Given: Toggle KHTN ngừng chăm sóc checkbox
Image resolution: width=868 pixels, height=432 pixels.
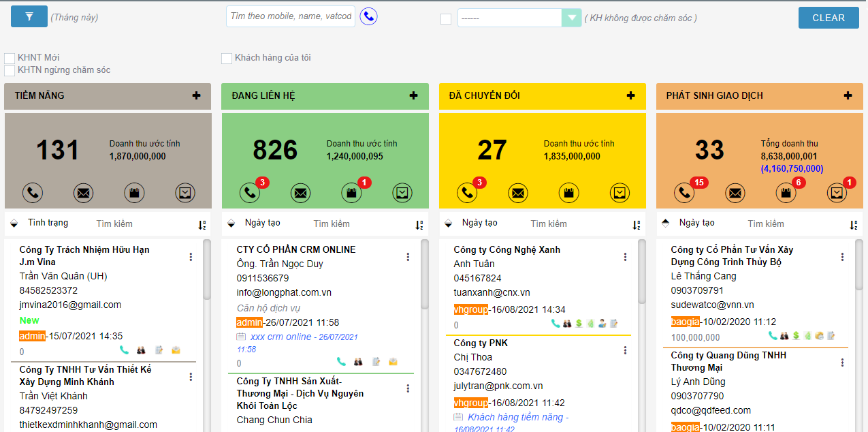Looking at the screenshot, I should [10, 70].
